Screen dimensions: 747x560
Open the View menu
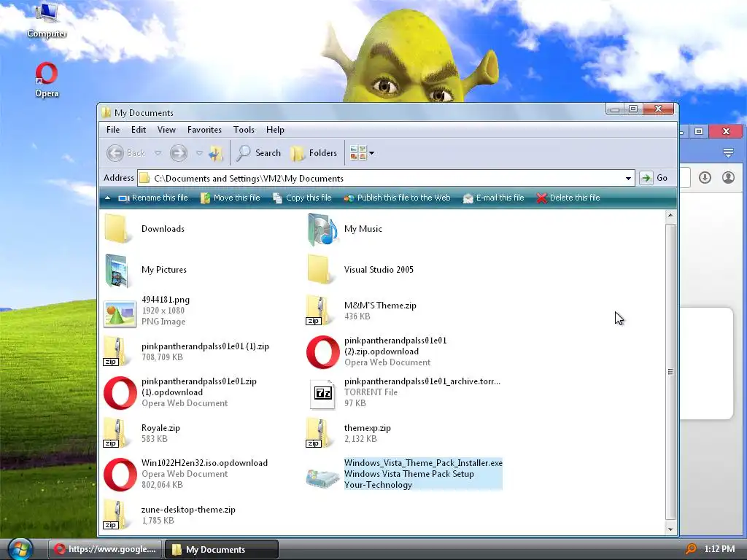pyautogui.click(x=166, y=130)
